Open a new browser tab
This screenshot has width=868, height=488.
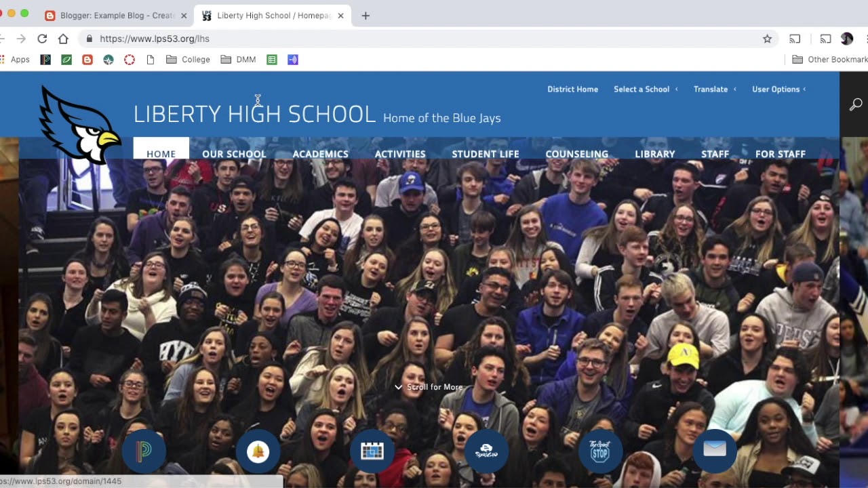point(366,16)
